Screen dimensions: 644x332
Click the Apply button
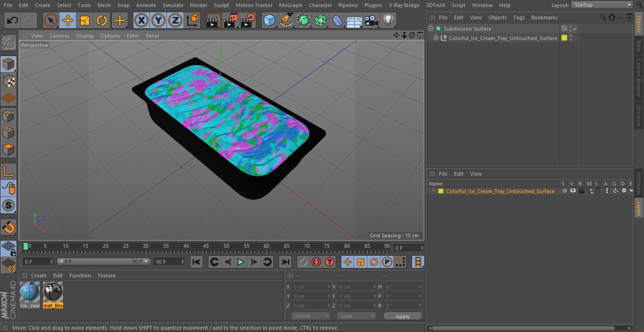click(403, 316)
